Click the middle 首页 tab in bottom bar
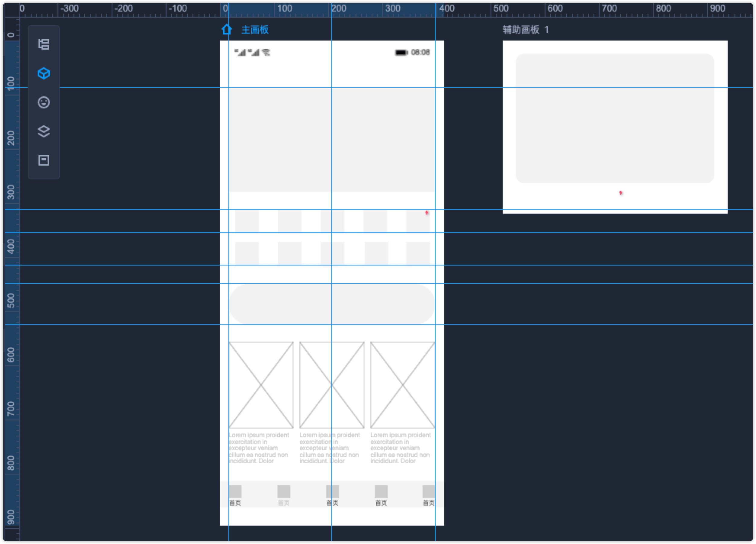Screen dimensions: 756x544 332,496
